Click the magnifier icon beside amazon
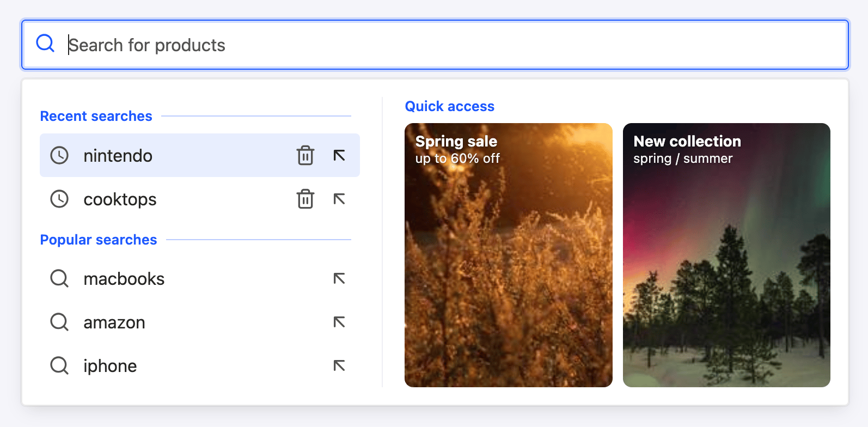Image resolution: width=868 pixels, height=427 pixels. pyautogui.click(x=59, y=322)
